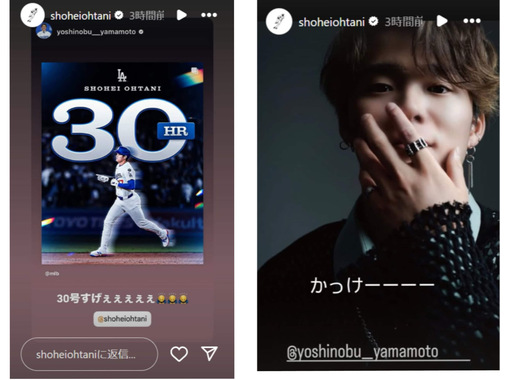Click the play icon in left story
The image size is (507, 380).
[x=181, y=15]
